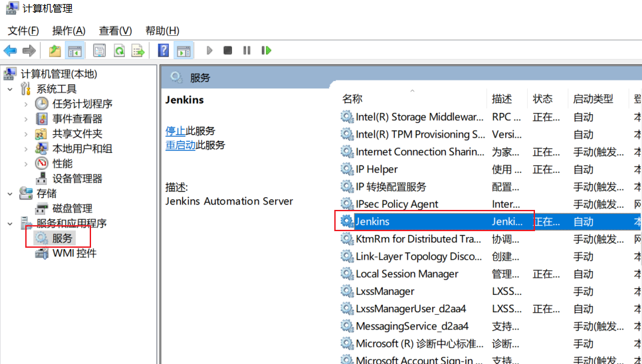Screen dimensions: 642x364
Task: Select the 性能 monitor icon
Action: [41, 163]
